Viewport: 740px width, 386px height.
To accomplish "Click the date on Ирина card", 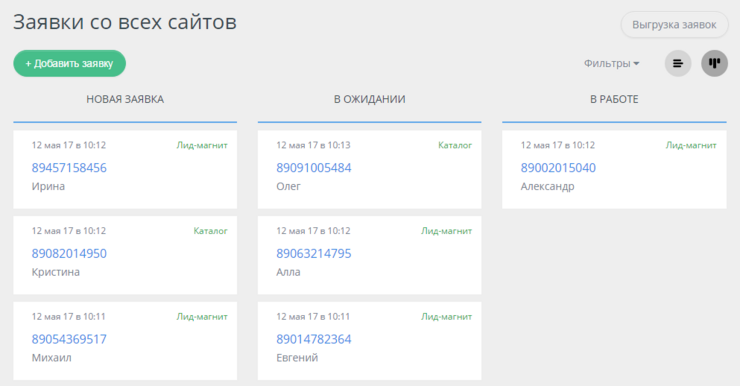I will pos(69,145).
